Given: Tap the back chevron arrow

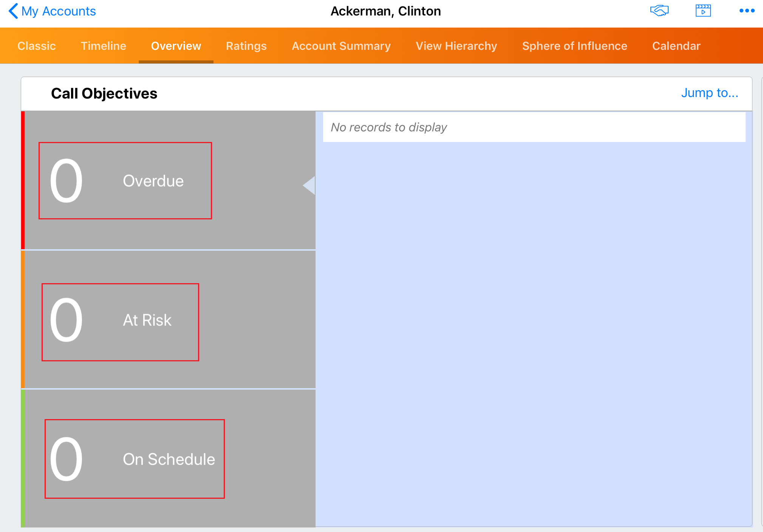Looking at the screenshot, I should [x=13, y=11].
